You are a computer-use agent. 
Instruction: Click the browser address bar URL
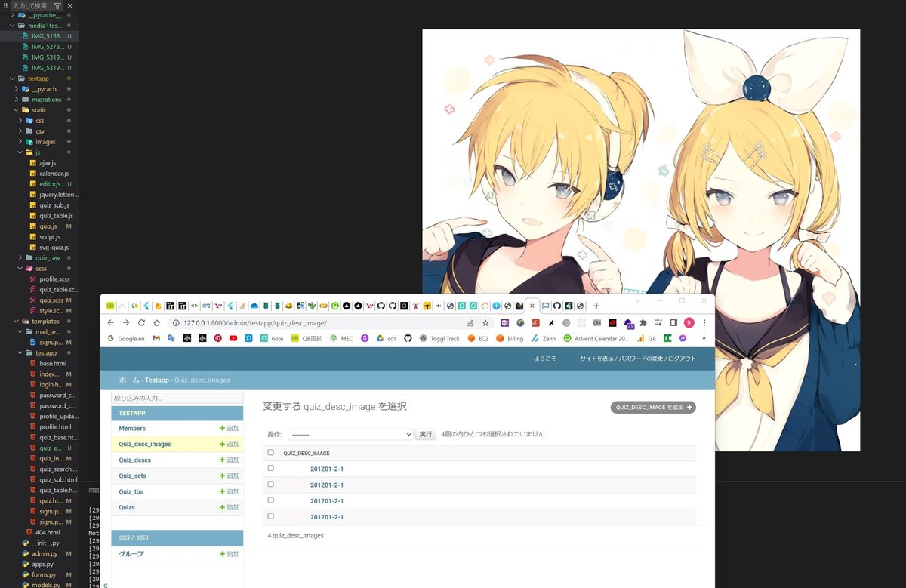(255, 322)
